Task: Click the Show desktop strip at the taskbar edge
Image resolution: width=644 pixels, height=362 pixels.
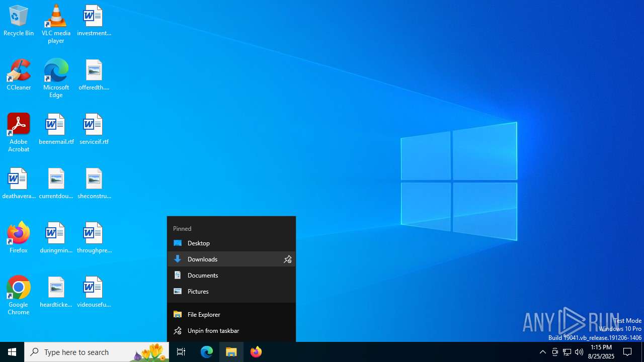Action: 642,352
